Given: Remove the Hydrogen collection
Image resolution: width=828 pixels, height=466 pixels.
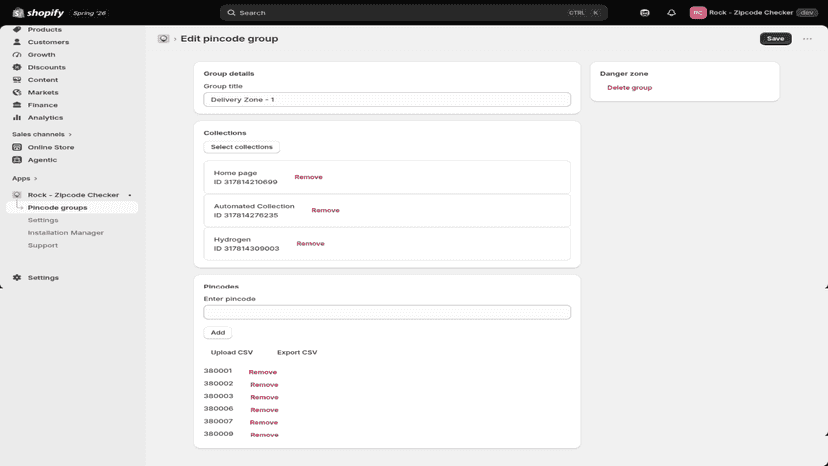Looking at the screenshot, I should [310, 244].
